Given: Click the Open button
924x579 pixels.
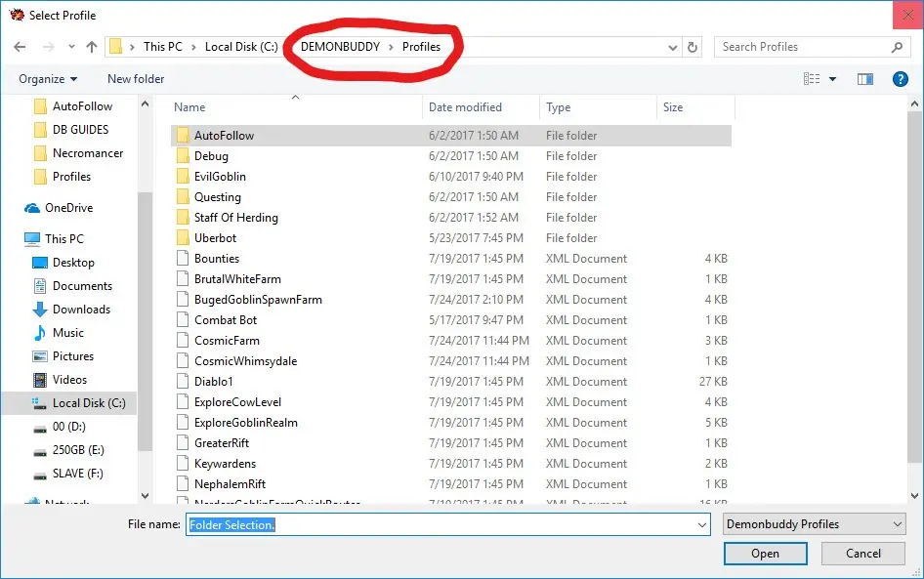Looking at the screenshot, I should coord(765,554).
